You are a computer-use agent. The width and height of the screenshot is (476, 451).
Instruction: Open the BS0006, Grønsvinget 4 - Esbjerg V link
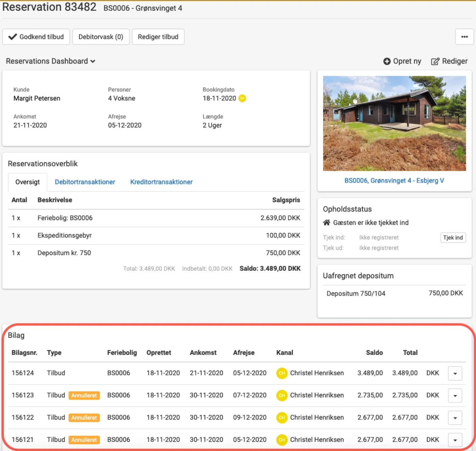pyautogui.click(x=394, y=181)
